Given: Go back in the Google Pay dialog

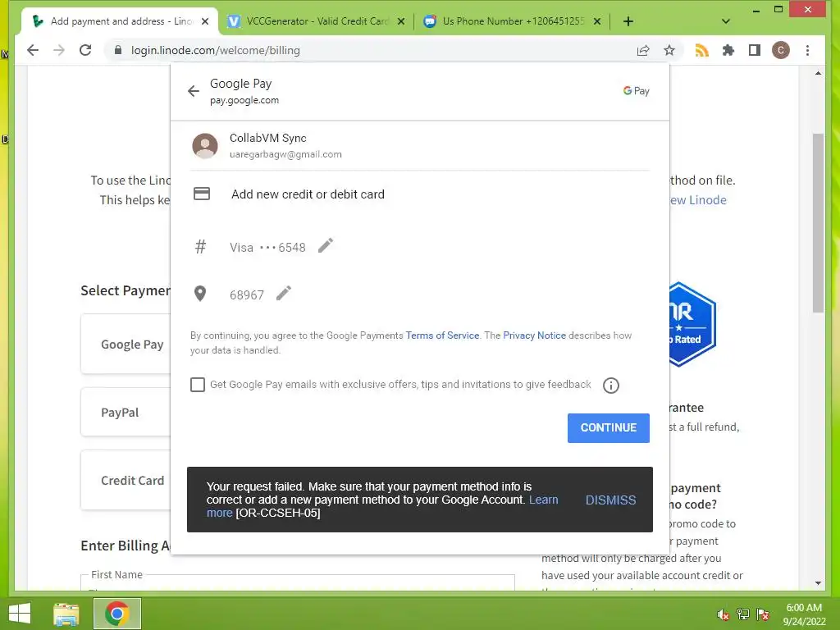Looking at the screenshot, I should pyautogui.click(x=194, y=91).
